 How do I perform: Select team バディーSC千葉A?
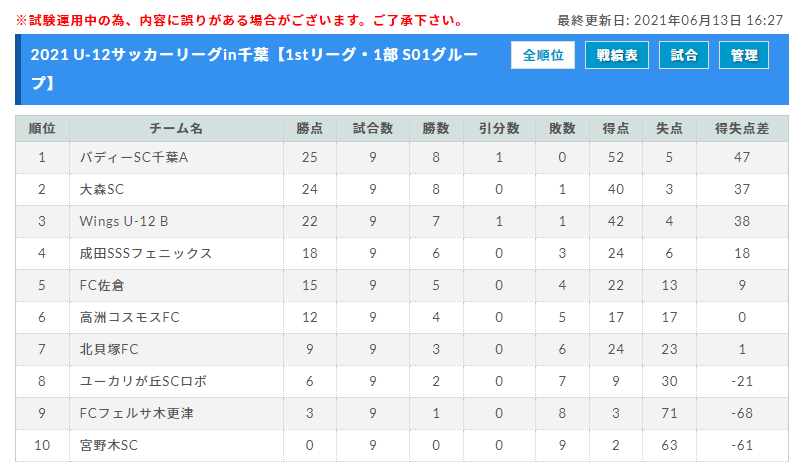coord(134,157)
